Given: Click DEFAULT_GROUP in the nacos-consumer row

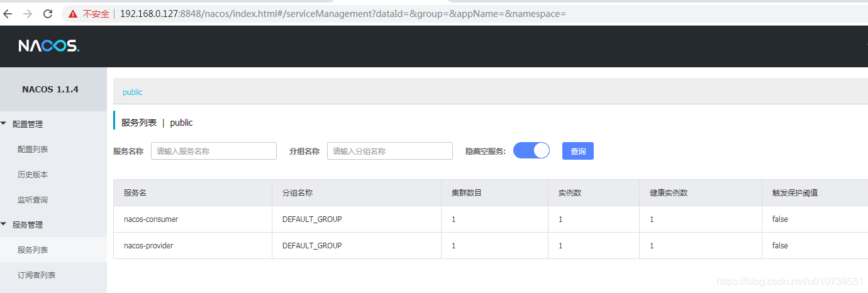Looking at the screenshot, I should coord(312,219).
